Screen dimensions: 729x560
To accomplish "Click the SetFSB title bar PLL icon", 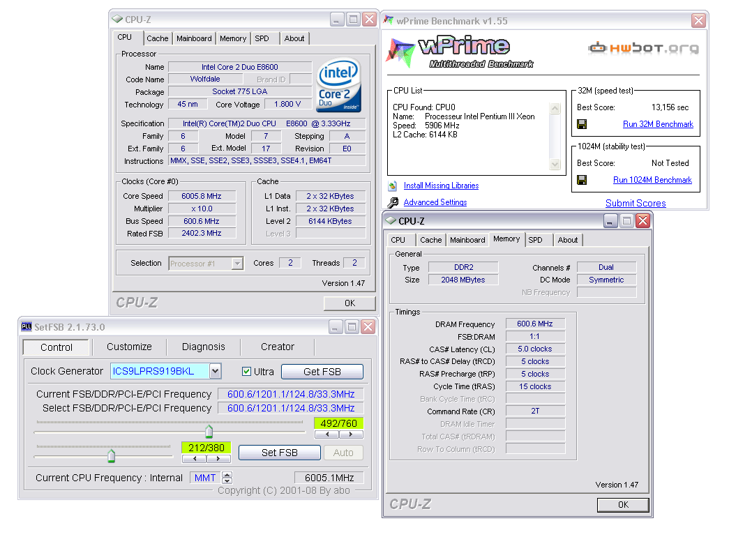I will [27, 326].
